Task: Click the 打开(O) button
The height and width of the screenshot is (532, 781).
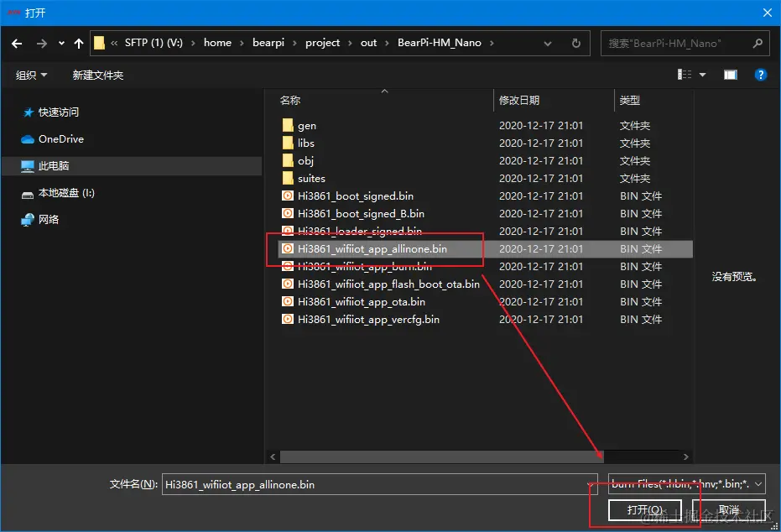Action: (644, 510)
